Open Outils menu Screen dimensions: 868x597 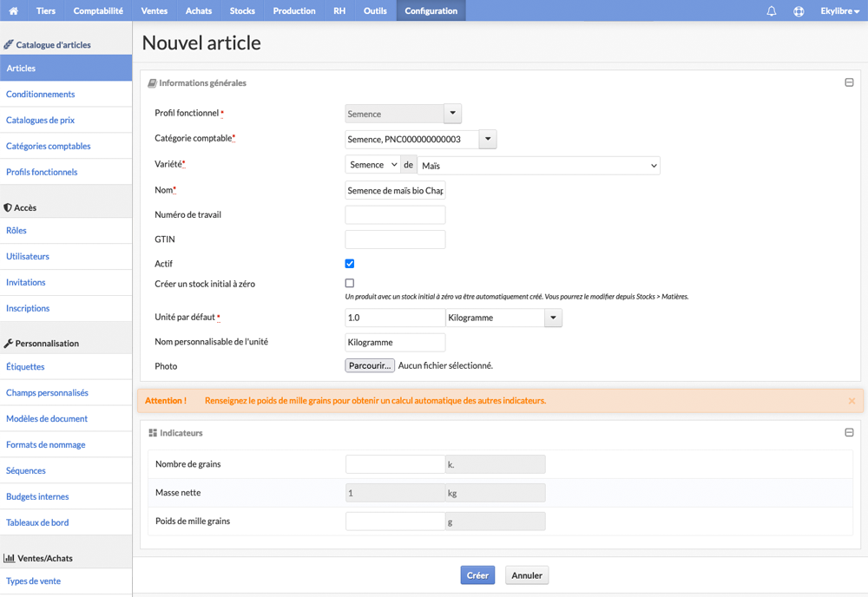375,10
